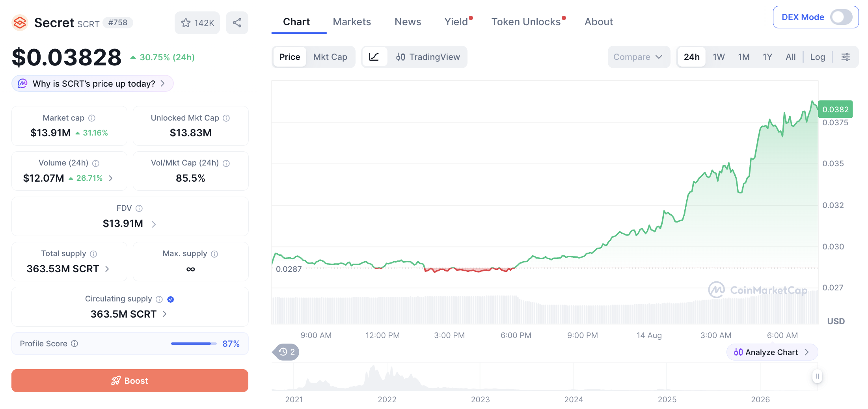
Task: Click Market cap info icon
Action: pos(92,118)
